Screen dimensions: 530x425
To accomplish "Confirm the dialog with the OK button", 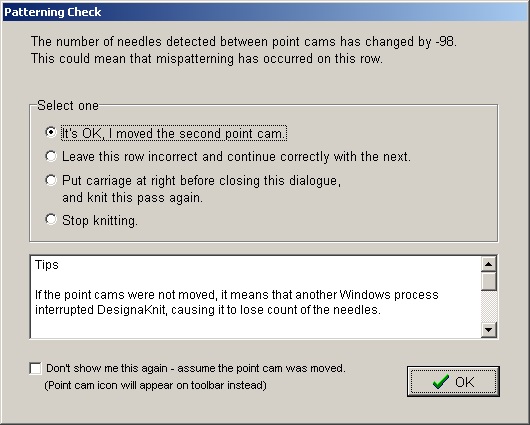I will coord(453,382).
